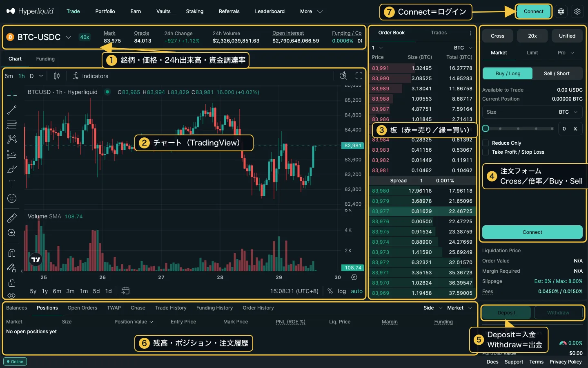Viewport: 588px width, 368px height.
Task: Switch order side to Sell / Short
Action: pyautogui.click(x=557, y=74)
